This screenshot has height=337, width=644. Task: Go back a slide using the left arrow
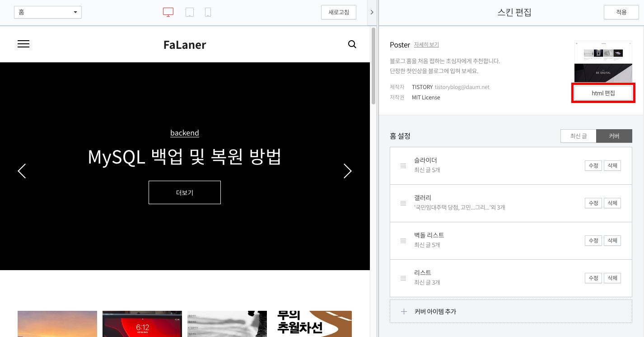[22, 171]
